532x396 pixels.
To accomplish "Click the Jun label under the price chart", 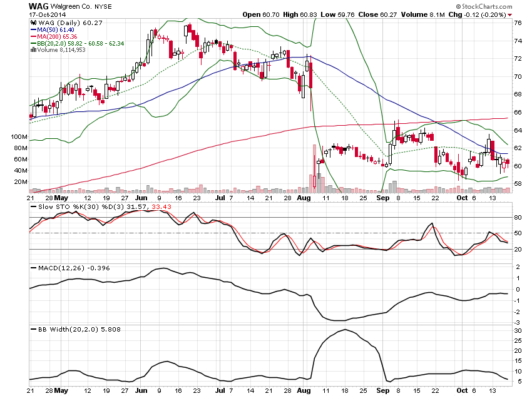I will click(x=141, y=198).
